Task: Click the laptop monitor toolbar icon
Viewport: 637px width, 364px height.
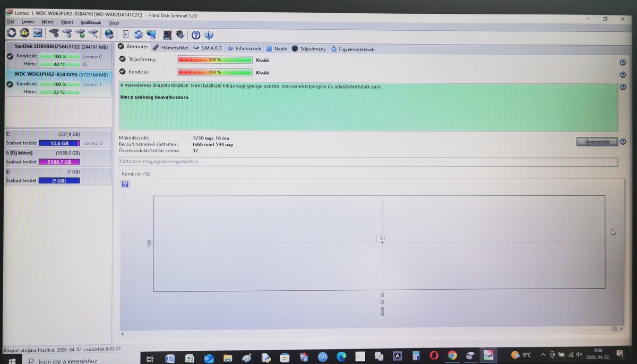Action: pos(168,34)
